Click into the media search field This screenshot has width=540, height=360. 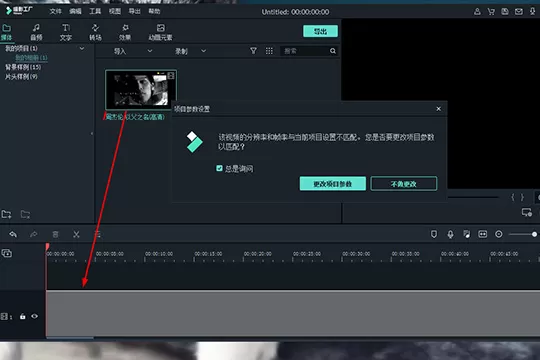click(305, 51)
